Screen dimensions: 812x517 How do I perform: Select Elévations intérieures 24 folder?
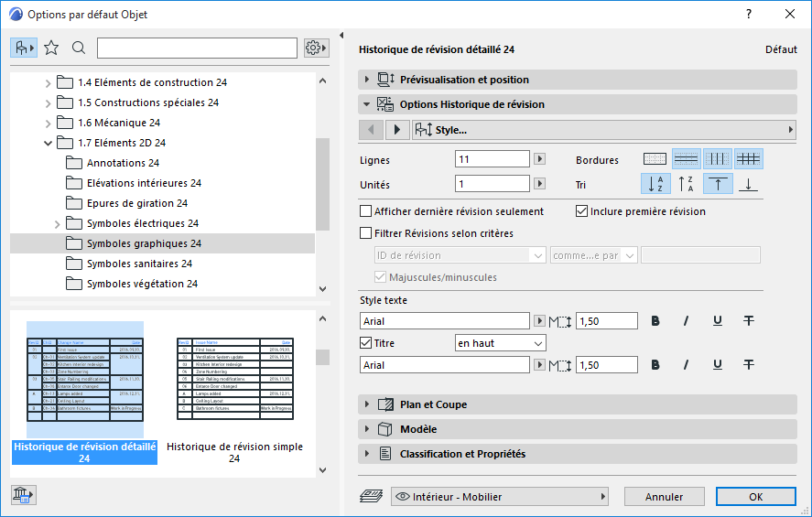tap(144, 183)
